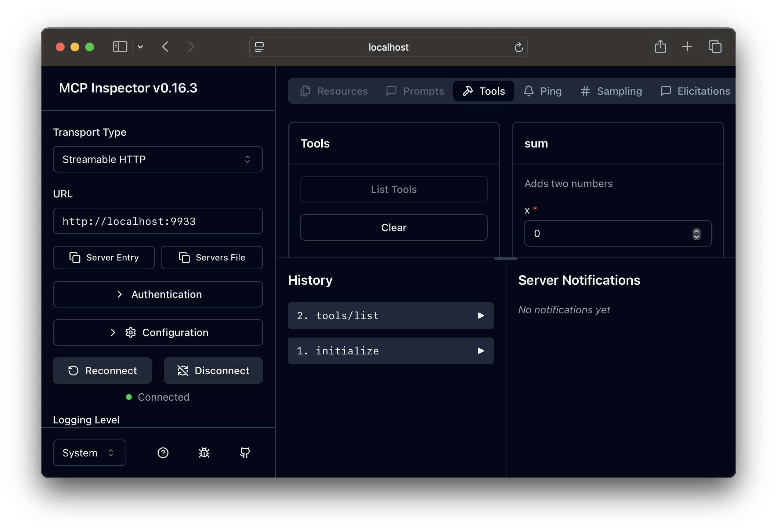Image resolution: width=777 pixels, height=532 pixels.
Task: Click the bug debugging icon
Action: [x=204, y=453]
